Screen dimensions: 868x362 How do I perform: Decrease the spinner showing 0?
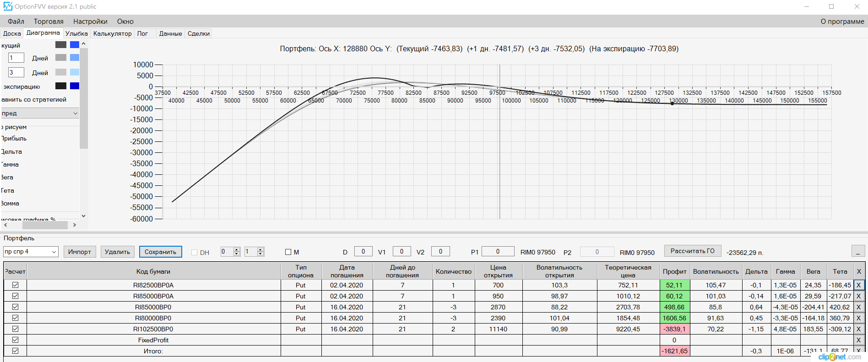point(237,254)
